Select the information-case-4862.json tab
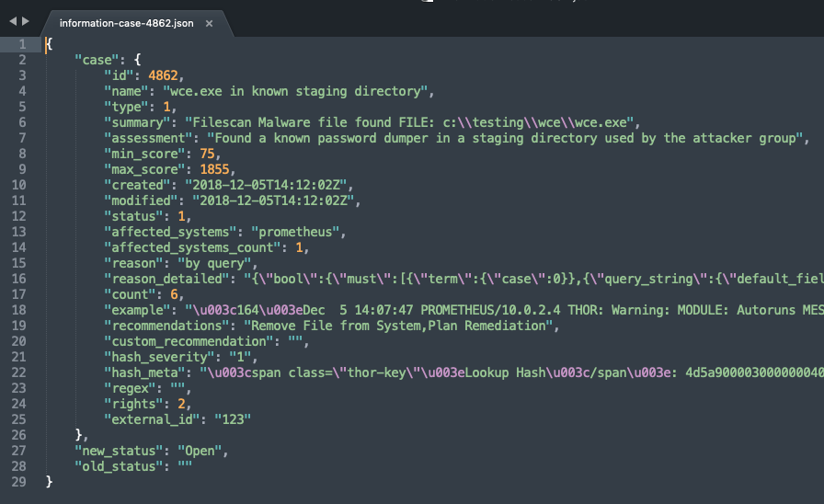The height and width of the screenshot is (504, 824). click(x=126, y=23)
